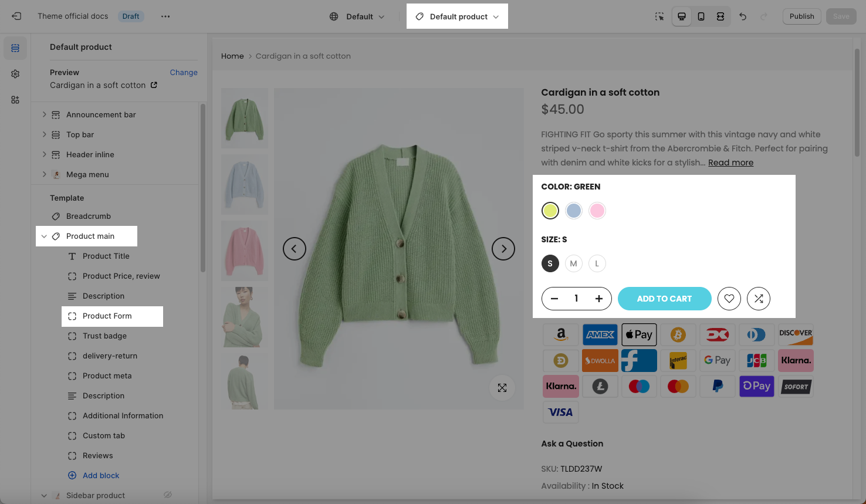Image resolution: width=866 pixels, height=504 pixels.
Task: Expand the Announcement bar section
Action: (x=44, y=114)
